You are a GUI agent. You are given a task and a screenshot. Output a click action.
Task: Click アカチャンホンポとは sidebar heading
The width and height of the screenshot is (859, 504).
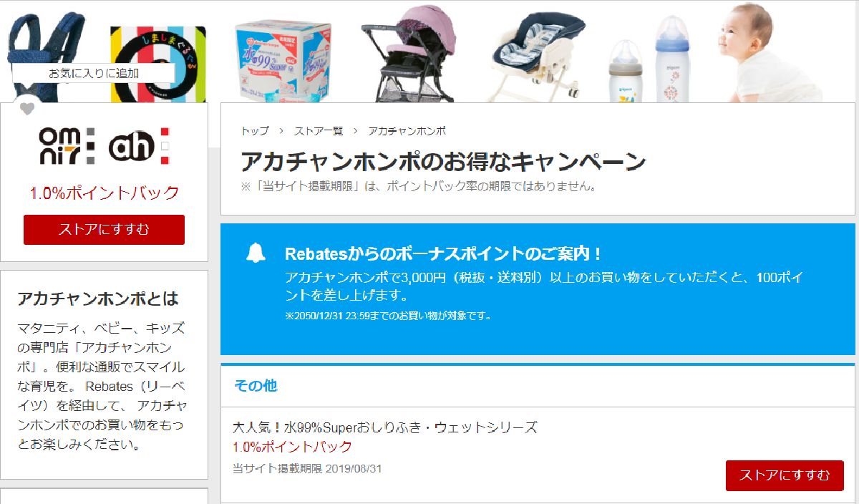coord(98,299)
